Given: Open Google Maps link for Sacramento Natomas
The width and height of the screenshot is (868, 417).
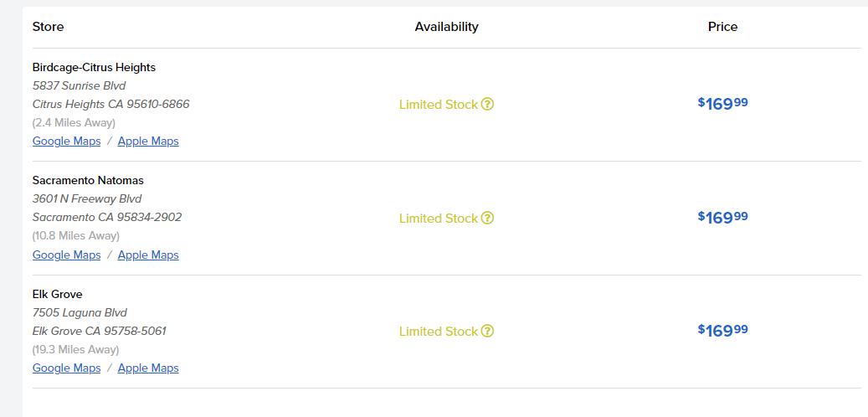Looking at the screenshot, I should tap(66, 255).
